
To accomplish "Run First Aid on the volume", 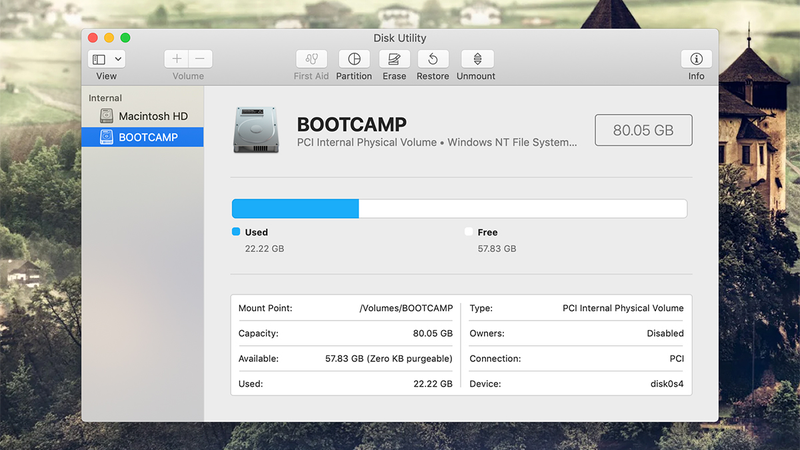I will [311, 59].
